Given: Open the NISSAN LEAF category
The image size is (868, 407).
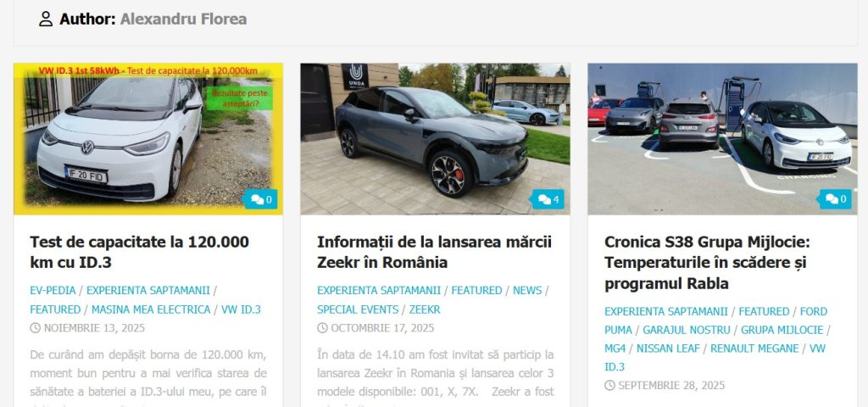Looking at the screenshot, I should (x=668, y=348).
